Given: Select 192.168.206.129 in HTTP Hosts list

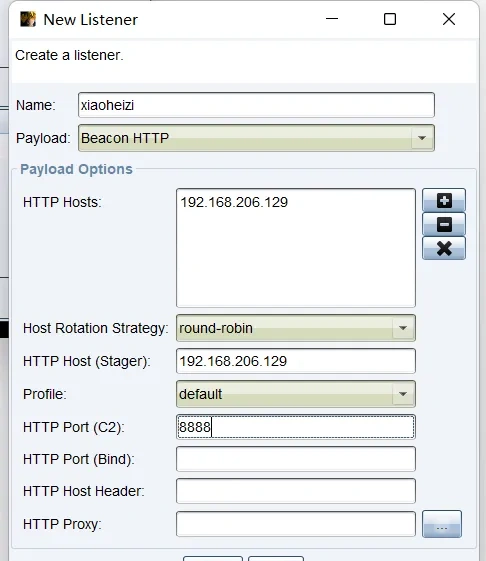Looking at the screenshot, I should [x=234, y=203].
